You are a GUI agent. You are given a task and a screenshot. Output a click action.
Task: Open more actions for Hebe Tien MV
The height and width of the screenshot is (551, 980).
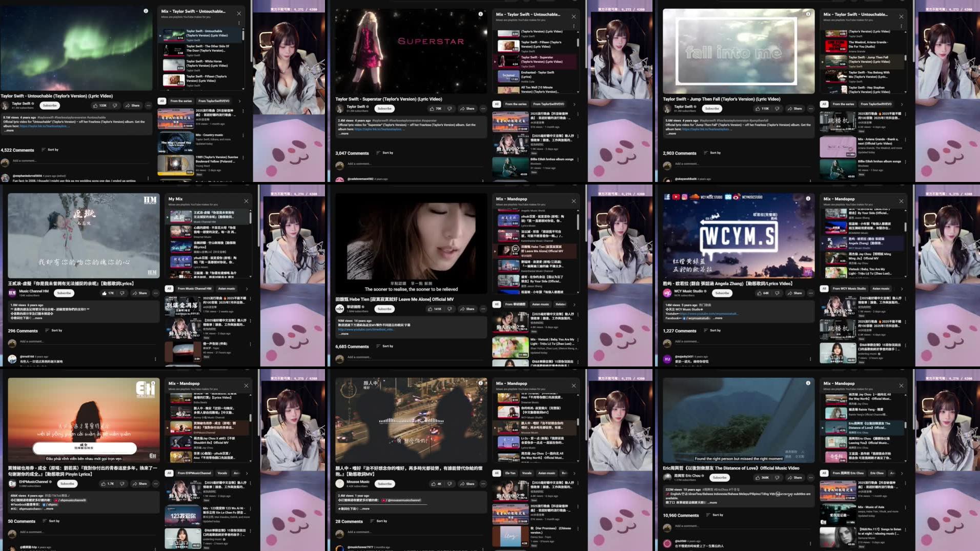pos(483,309)
